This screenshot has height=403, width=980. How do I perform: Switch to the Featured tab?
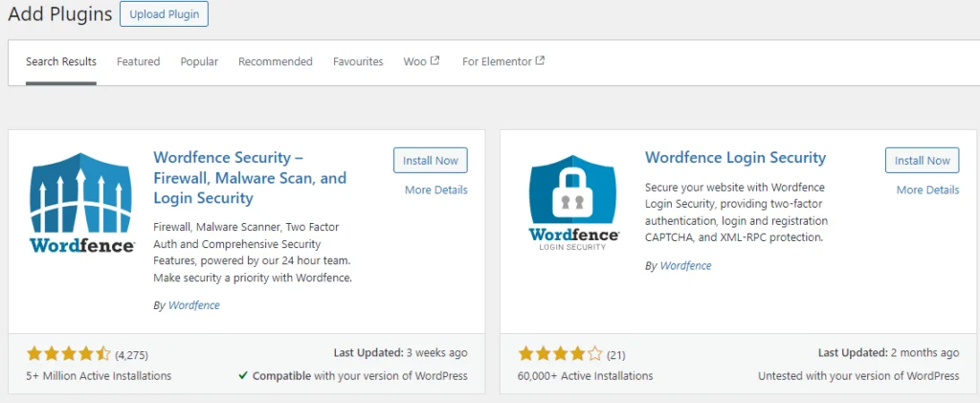[138, 61]
